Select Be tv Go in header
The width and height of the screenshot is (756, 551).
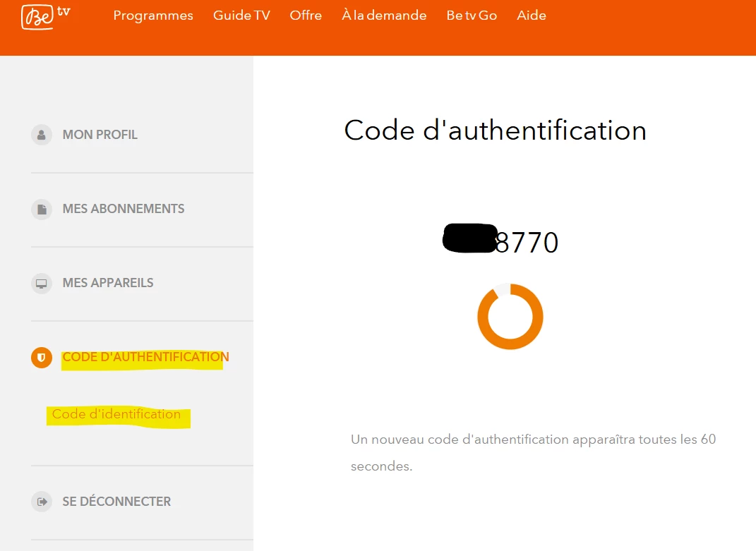472,16
